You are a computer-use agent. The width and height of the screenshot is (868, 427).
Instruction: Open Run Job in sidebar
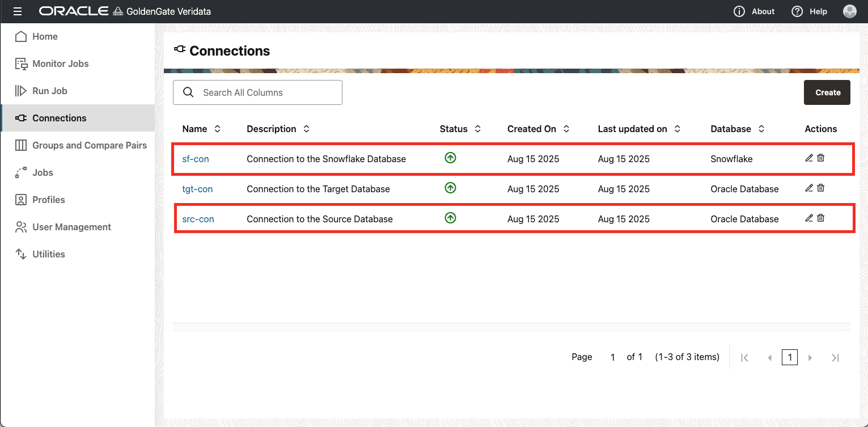click(78, 91)
